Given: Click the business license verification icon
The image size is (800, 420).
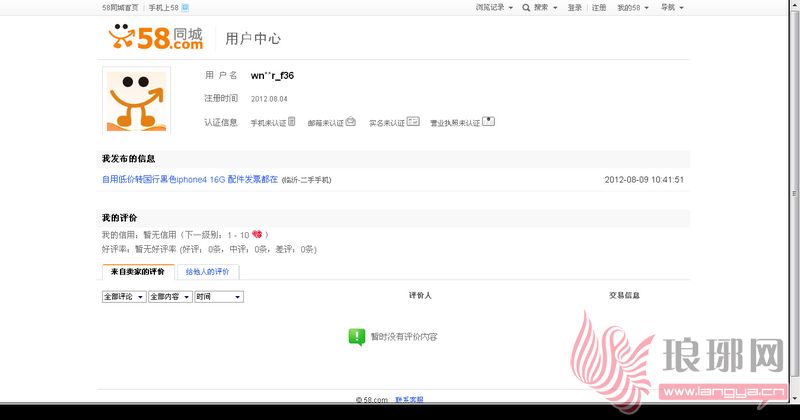Looking at the screenshot, I should click(488, 122).
